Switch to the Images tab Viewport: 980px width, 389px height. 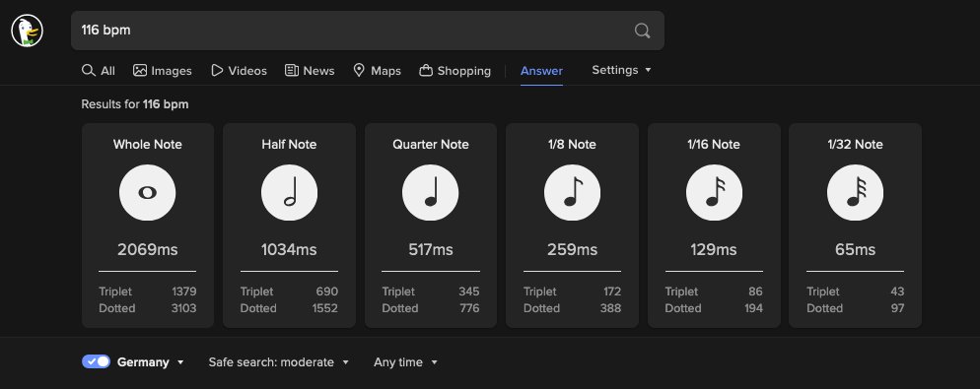tap(163, 71)
